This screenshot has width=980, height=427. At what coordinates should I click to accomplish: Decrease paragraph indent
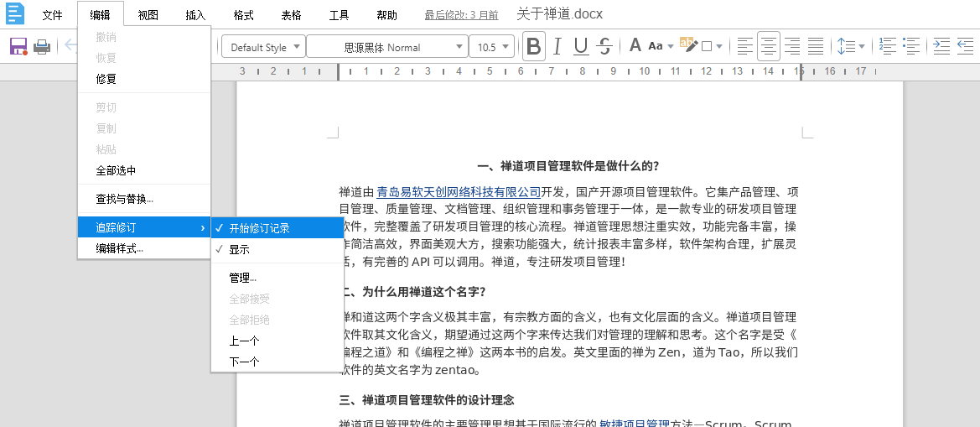[966, 45]
